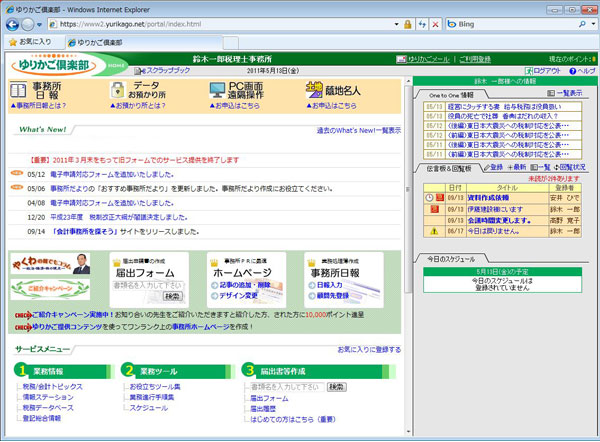Click the security lock icon
600x442 pixels.
pos(408,24)
